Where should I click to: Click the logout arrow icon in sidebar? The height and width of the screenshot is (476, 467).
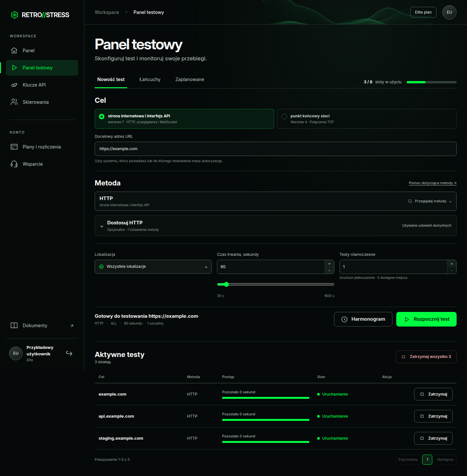coord(69,353)
